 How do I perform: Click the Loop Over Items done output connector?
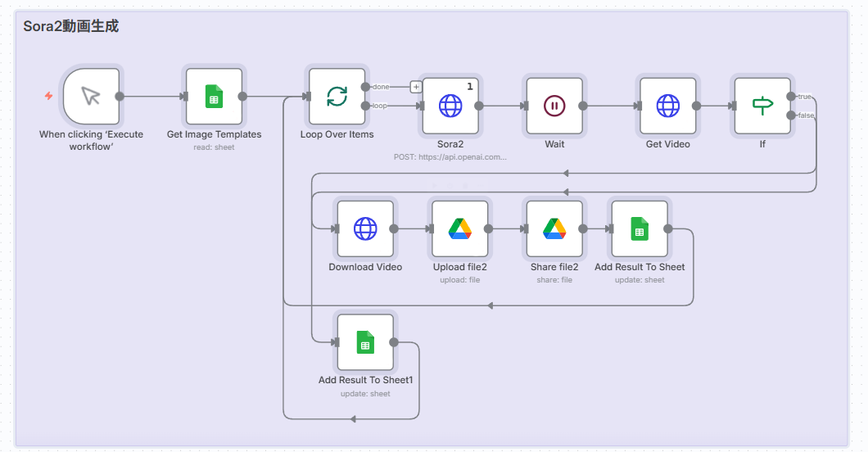click(x=365, y=86)
